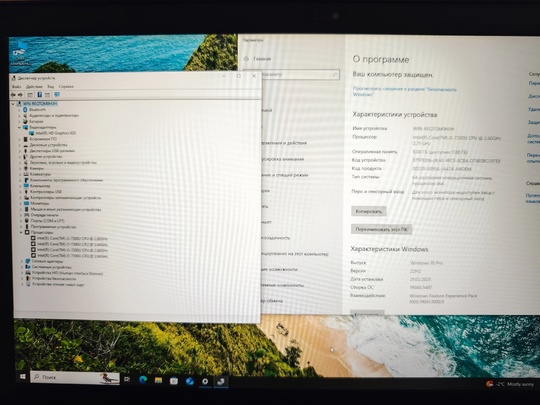The width and height of the screenshot is (540, 405).
Task: Select the Intel(R) HD Graphics 620 adapter icon
Action: [31, 133]
